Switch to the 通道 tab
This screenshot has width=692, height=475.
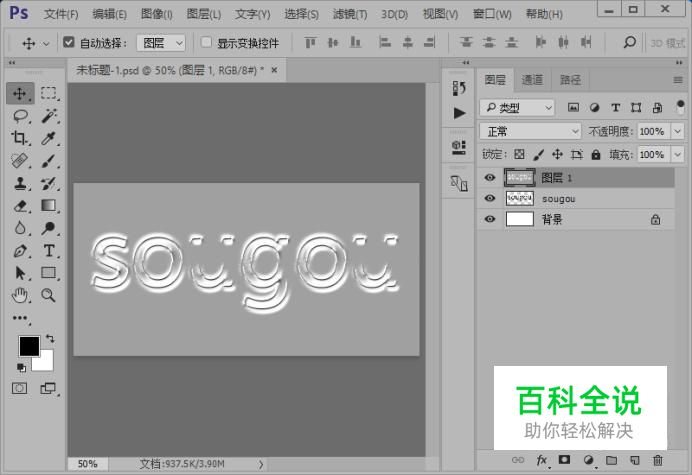[x=532, y=80]
